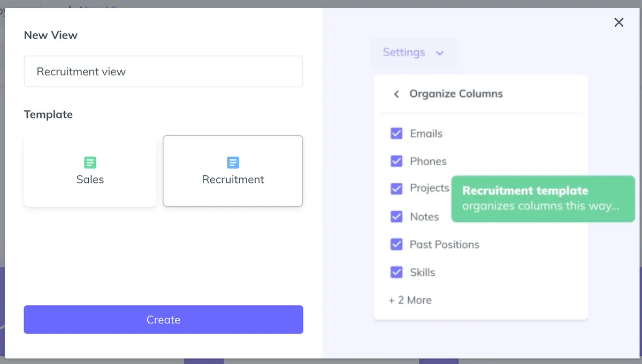Toggle the Past Positions checkbox

pos(396,244)
